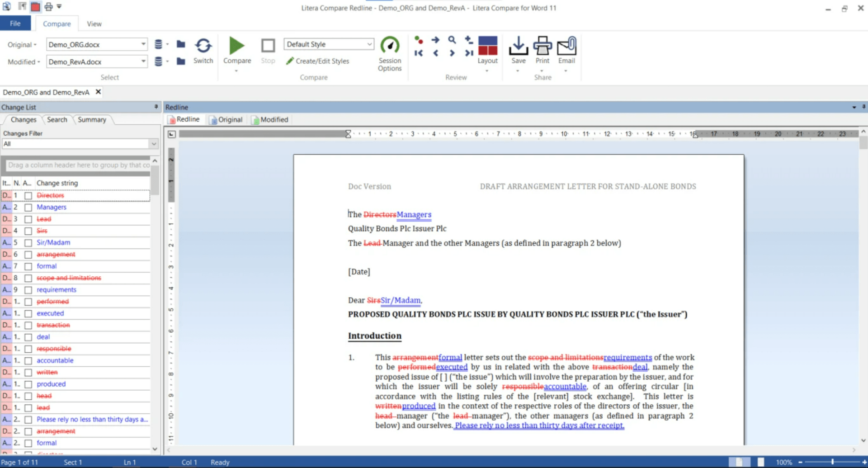Open the Print icon in Share group
The height and width of the screenshot is (468, 868).
pyautogui.click(x=542, y=50)
